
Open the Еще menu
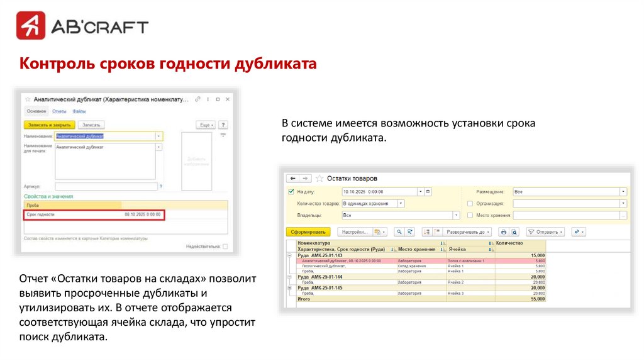pos(206,125)
